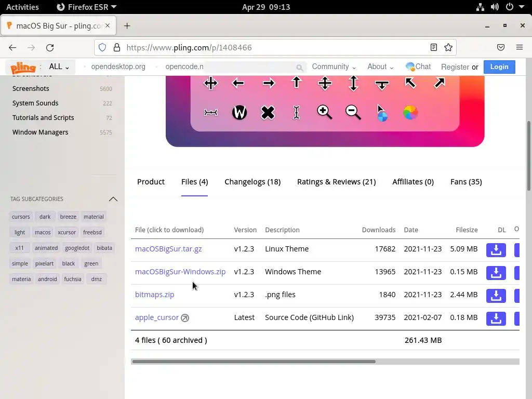Select the pixelart tag
This screenshot has height=399, width=532.
pyautogui.click(x=45, y=263)
